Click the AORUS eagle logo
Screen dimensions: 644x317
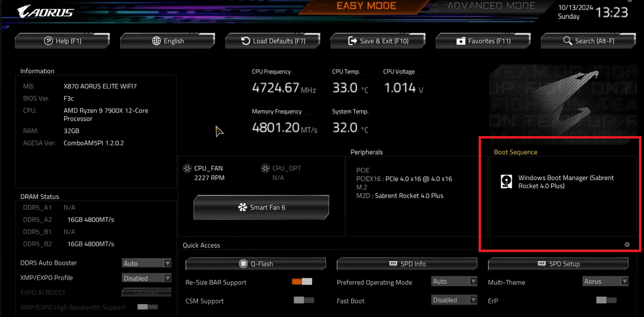45,11
